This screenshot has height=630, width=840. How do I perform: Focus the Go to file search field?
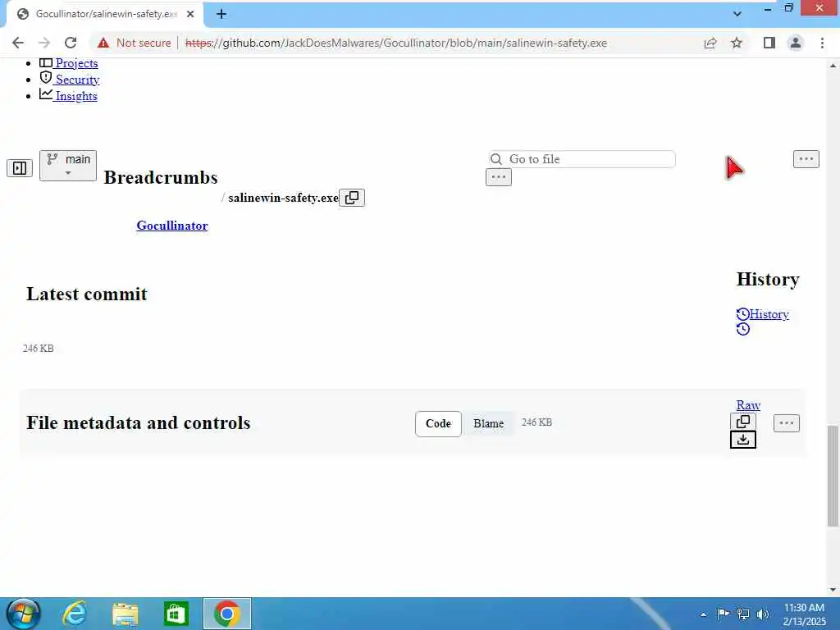pyautogui.click(x=582, y=159)
